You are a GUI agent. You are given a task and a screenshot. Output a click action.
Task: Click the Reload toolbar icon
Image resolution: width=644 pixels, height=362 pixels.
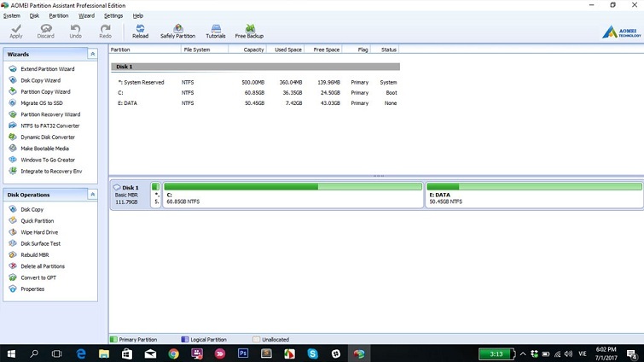[140, 31]
